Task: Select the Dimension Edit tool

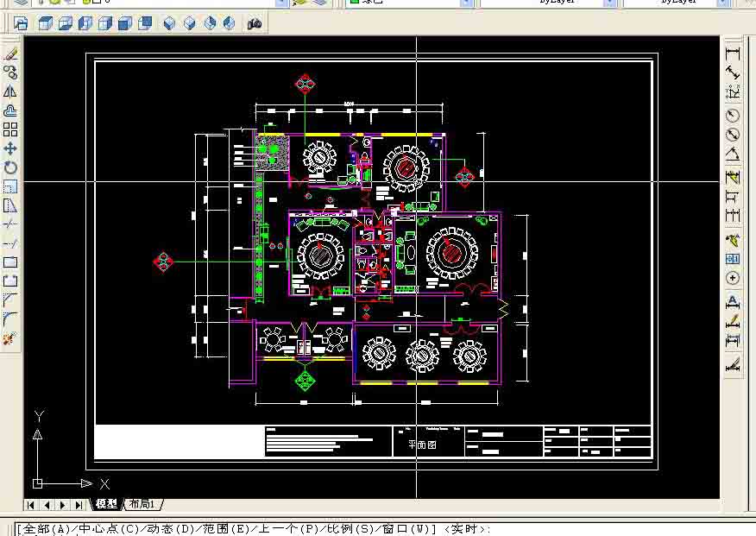Action: click(733, 302)
